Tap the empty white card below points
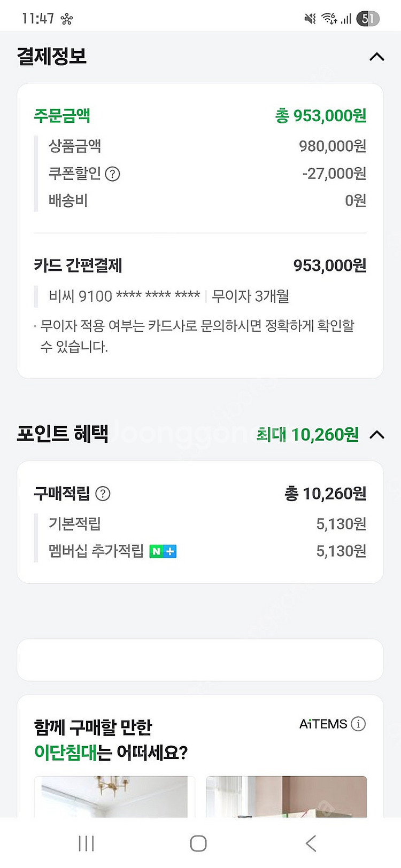This screenshot has height=868, width=401. pyautogui.click(x=200, y=660)
